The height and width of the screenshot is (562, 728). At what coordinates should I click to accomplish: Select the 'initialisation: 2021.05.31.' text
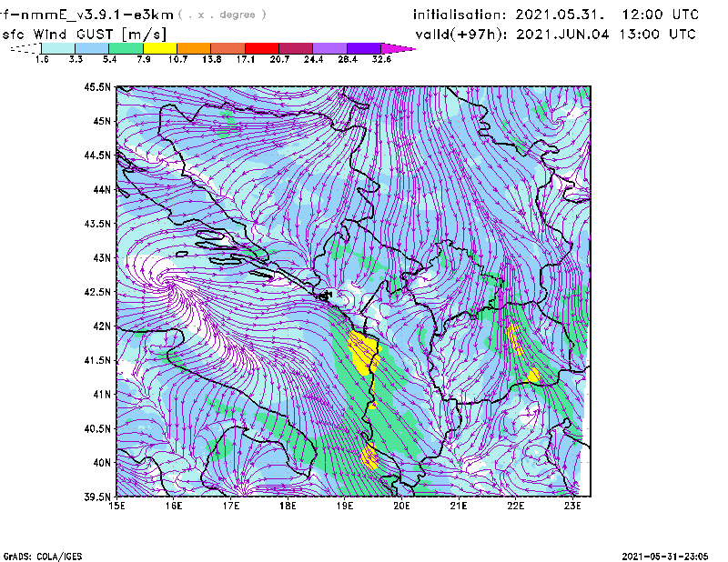[x=509, y=15]
